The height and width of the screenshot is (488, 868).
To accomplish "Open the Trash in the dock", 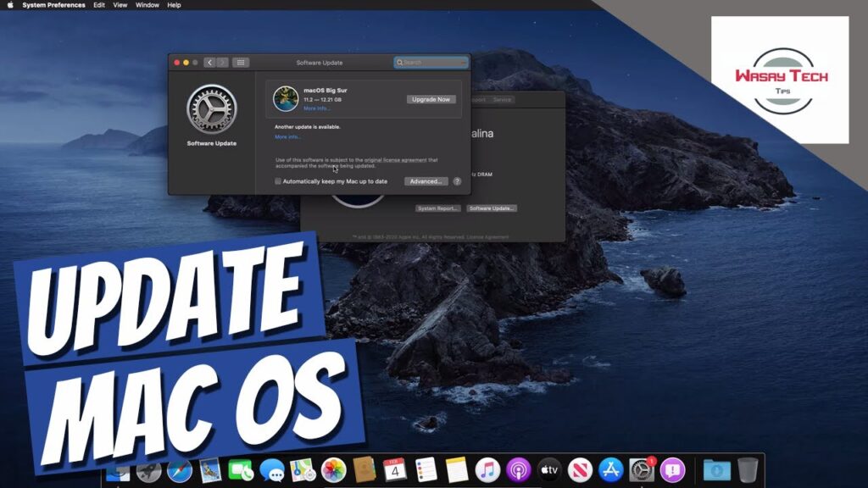I will [748, 470].
